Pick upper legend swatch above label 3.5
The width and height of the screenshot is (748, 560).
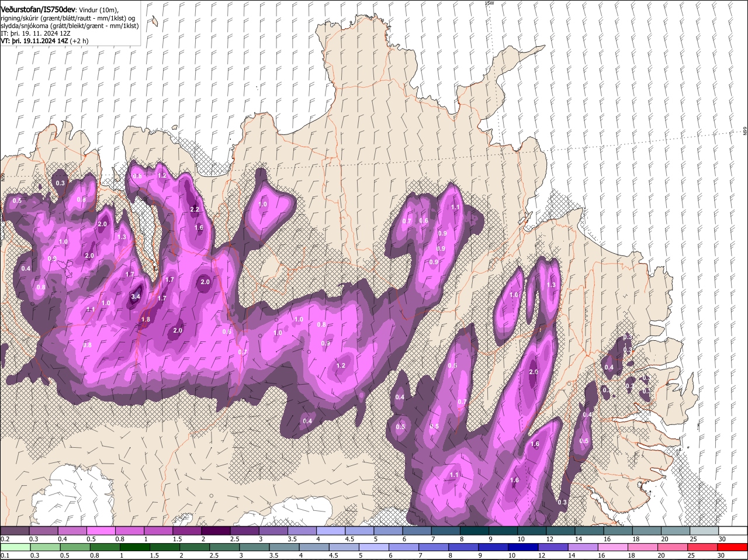(x=302, y=531)
